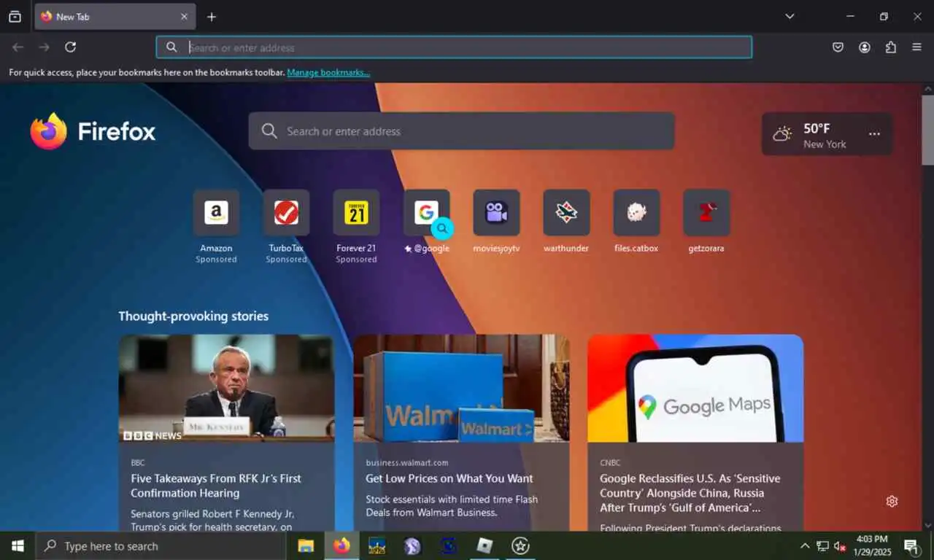Open the Windows Start menu
Viewport: 934px width, 560px height.
(18, 545)
